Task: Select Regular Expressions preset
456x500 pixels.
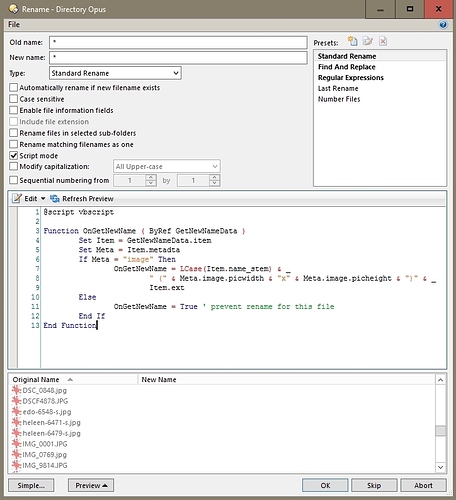Action: click(x=351, y=78)
